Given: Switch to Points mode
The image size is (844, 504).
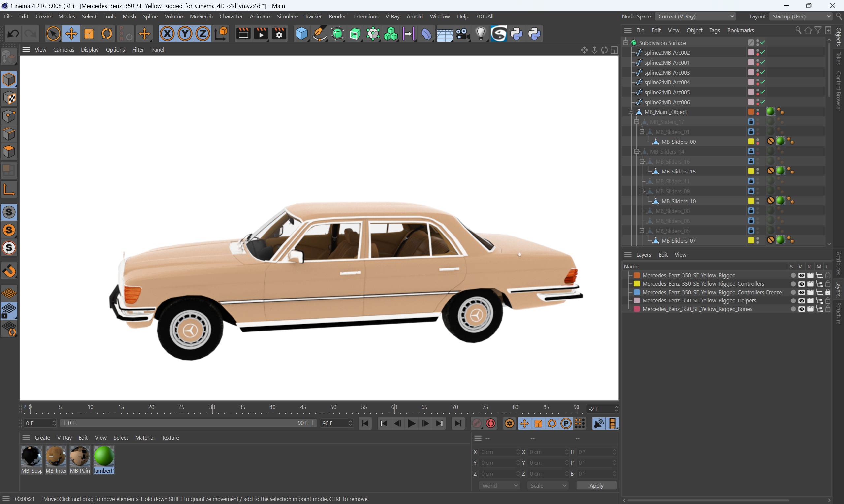Looking at the screenshot, I should pyautogui.click(x=9, y=116).
